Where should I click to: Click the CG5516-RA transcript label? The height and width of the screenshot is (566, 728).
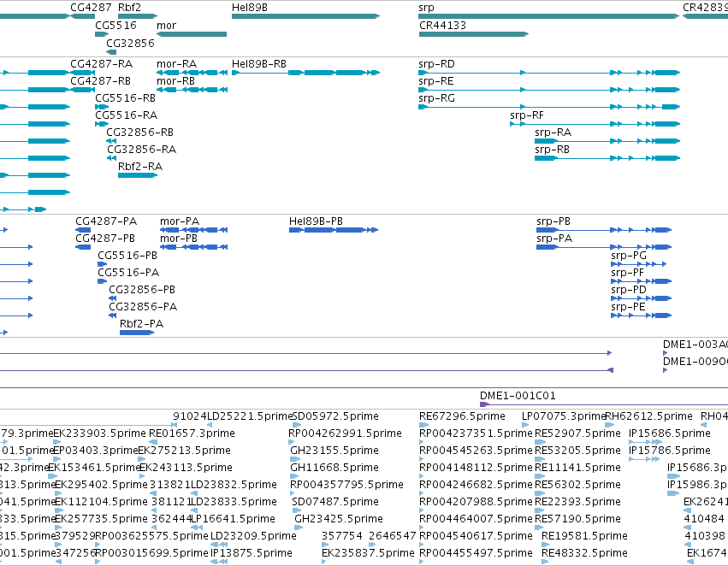pyautogui.click(x=127, y=115)
